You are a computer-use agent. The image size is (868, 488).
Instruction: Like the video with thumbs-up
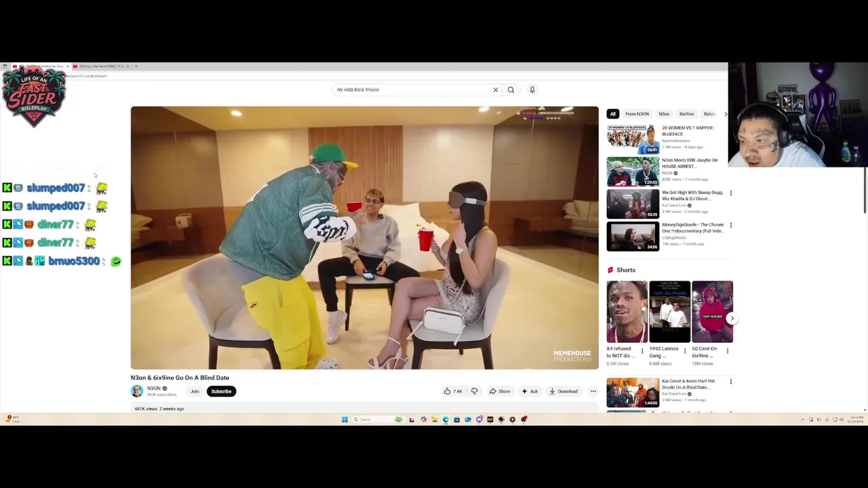[x=452, y=391]
